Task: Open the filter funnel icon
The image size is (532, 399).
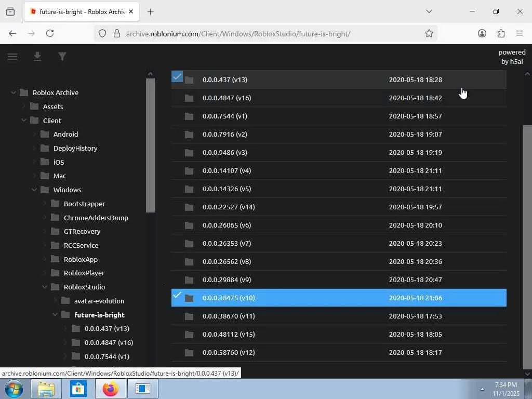Action: coord(62,56)
